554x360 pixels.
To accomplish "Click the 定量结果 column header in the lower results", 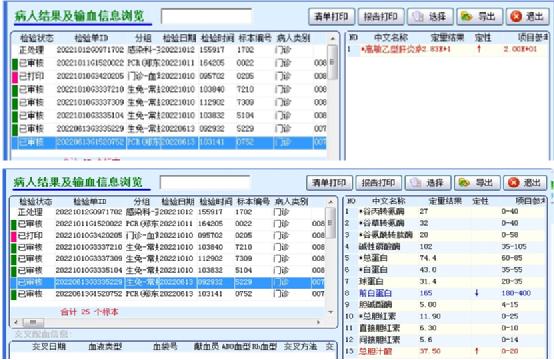I will [x=445, y=201].
